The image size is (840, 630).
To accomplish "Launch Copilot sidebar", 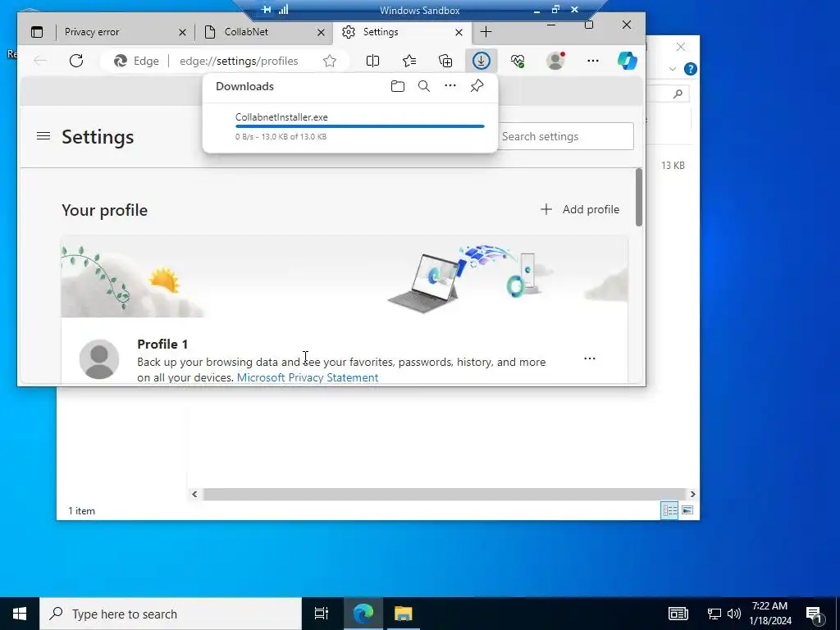I will click(x=627, y=61).
